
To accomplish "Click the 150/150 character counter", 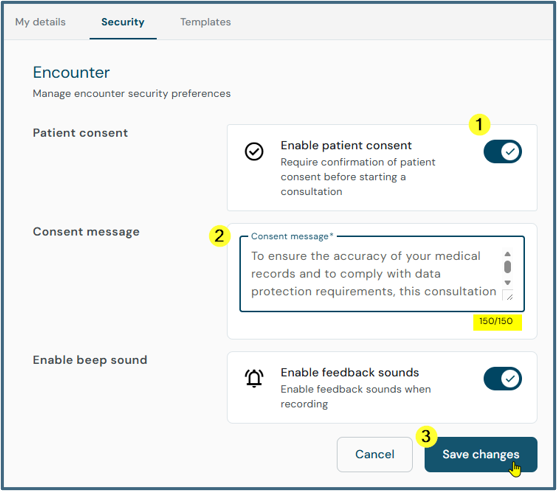I will pos(496,321).
